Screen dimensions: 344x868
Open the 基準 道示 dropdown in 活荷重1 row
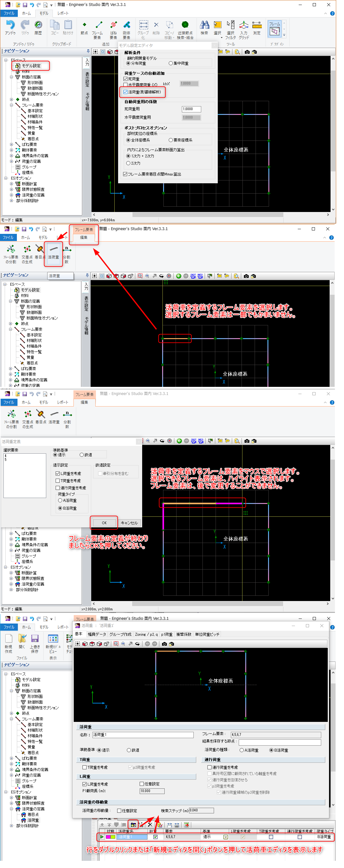226,837
